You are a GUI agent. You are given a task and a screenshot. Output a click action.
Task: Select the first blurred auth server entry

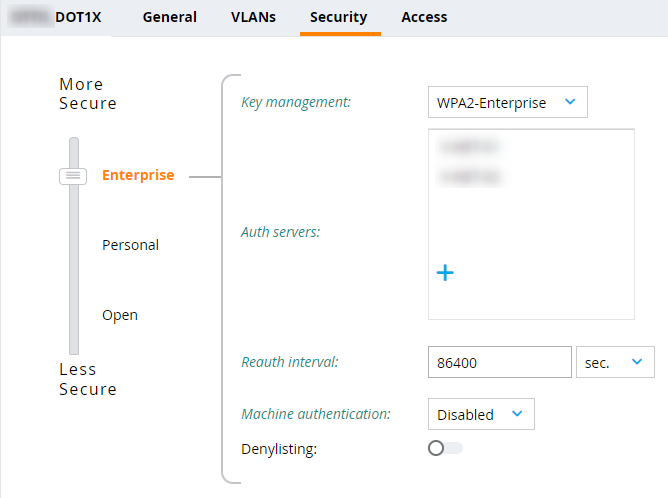click(x=469, y=147)
